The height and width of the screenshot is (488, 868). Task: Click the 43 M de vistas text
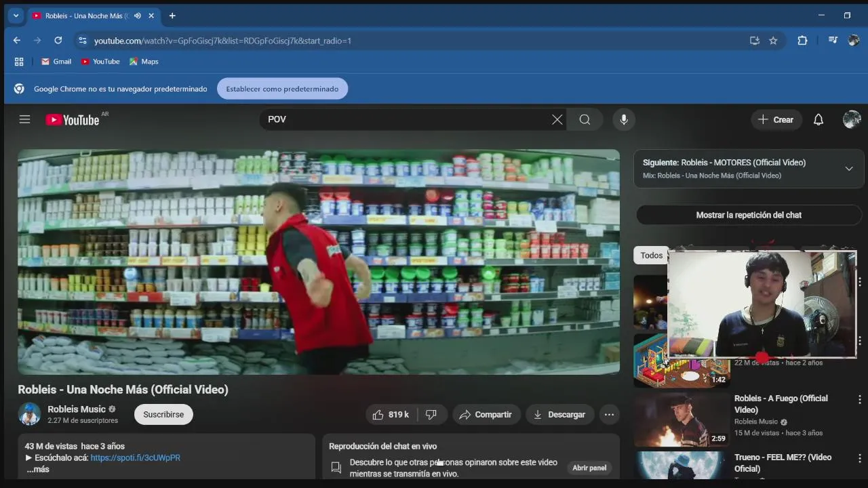pyautogui.click(x=51, y=446)
